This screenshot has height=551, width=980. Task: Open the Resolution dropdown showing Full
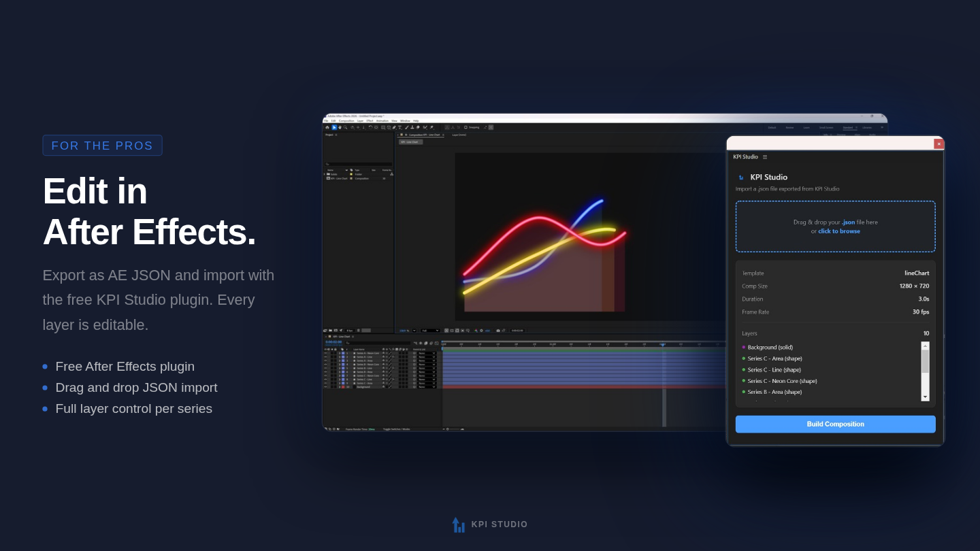click(x=429, y=331)
